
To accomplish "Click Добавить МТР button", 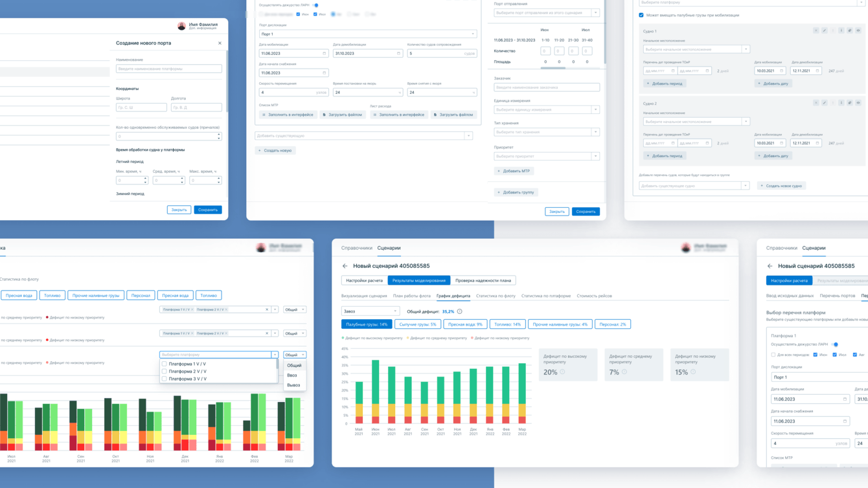I will coord(514,171).
